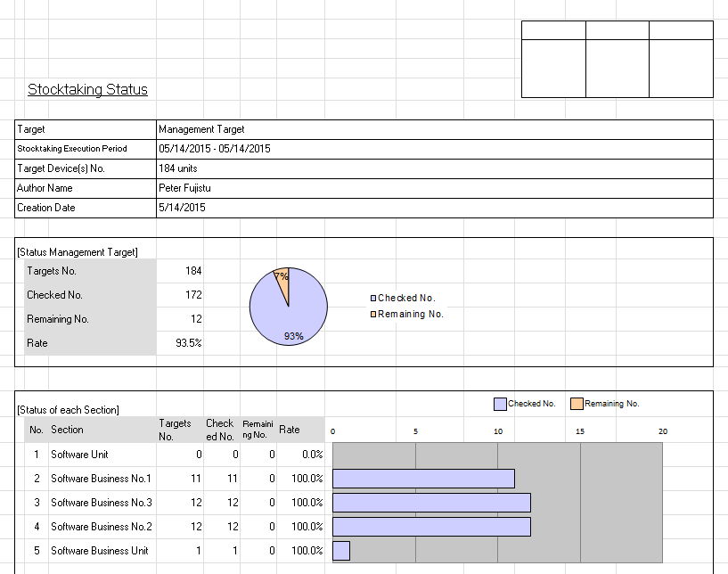Click the '[Status Management Target]' heading

click(x=78, y=252)
